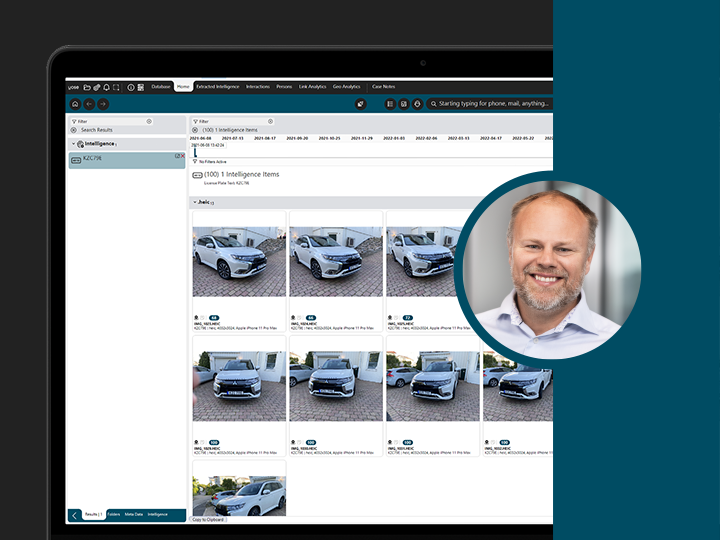Viewport: 720px width, 540px height.
Task: Click the 2022-01-03 timeline date label
Action: 394,138
